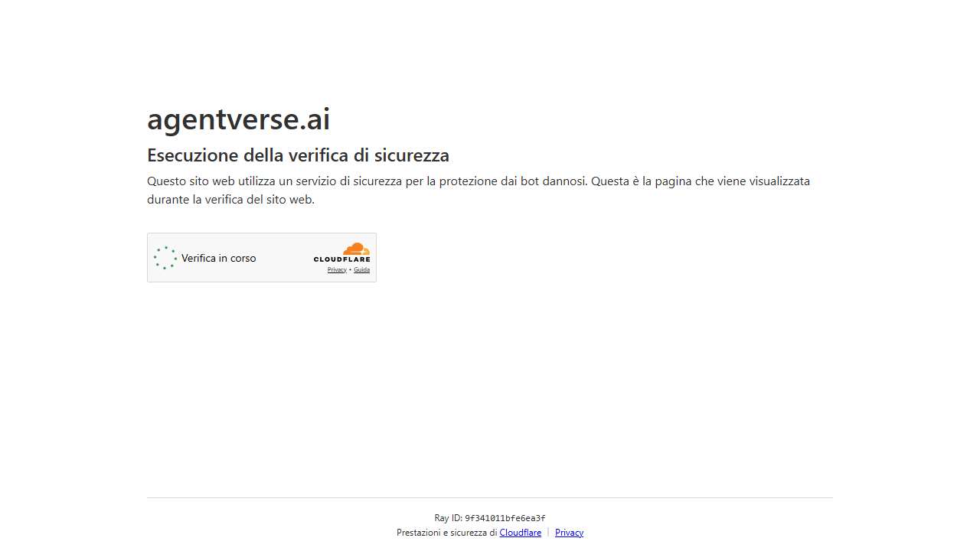This screenshot has height=551, width=980.
Task: Open the Privacy link in the Cloudflare widget
Action: tap(337, 270)
